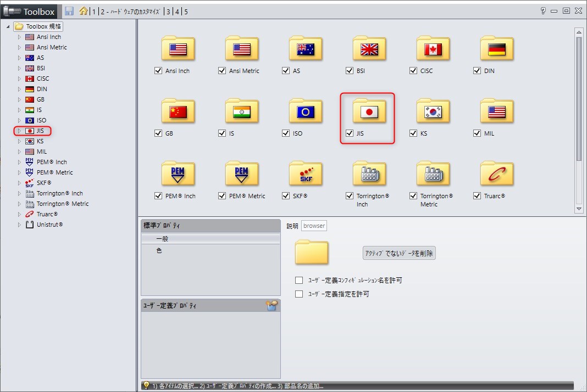This screenshot has height=392, width=587.
Task: Click the save floppy disk icon
Action: click(69, 11)
